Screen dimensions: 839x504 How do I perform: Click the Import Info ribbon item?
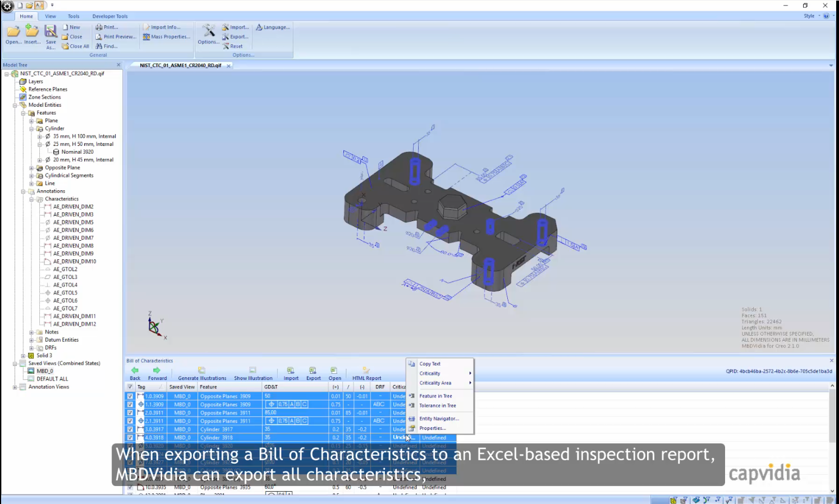[161, 27]
